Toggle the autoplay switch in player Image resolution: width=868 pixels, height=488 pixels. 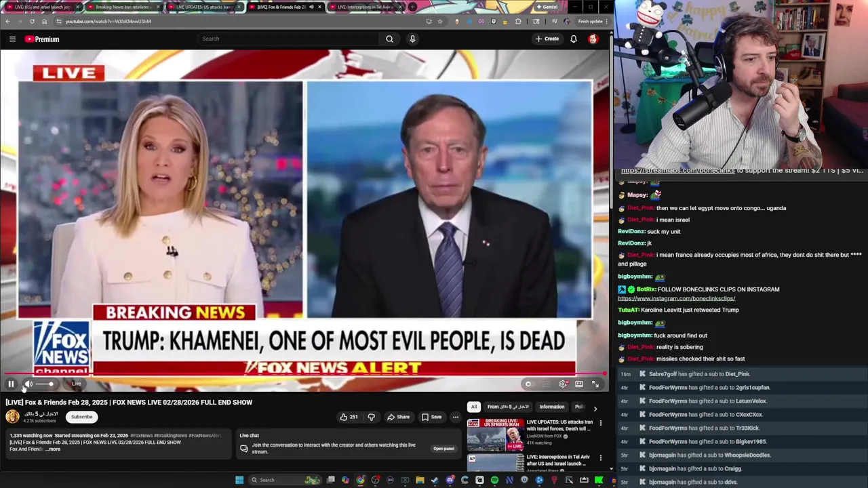(528, 384)
